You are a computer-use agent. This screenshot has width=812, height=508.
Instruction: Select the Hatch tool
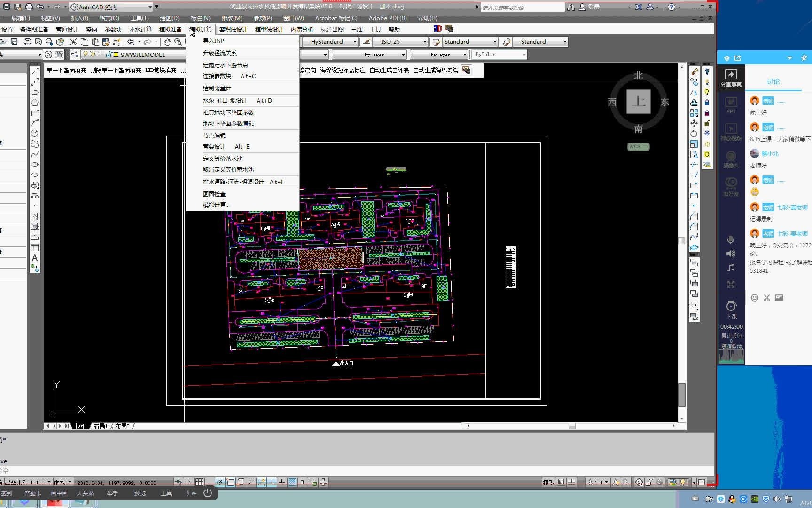35,216
